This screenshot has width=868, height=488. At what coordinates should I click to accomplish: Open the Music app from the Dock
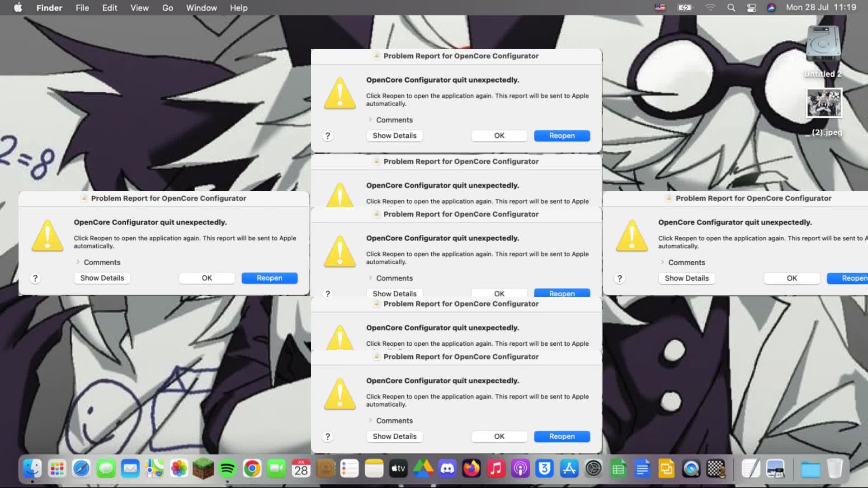(x=496, y=469)
